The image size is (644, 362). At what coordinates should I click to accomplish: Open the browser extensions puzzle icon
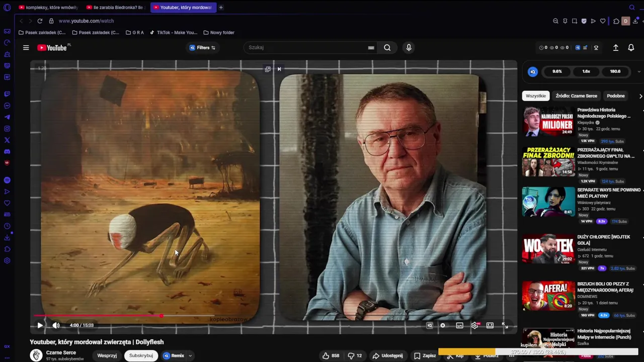tap(616, 21)
